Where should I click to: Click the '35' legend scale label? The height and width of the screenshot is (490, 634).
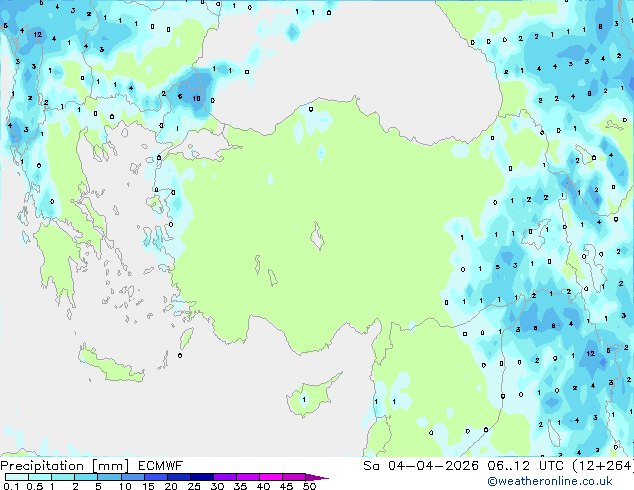pyautogui.click(x=240, y=486)
